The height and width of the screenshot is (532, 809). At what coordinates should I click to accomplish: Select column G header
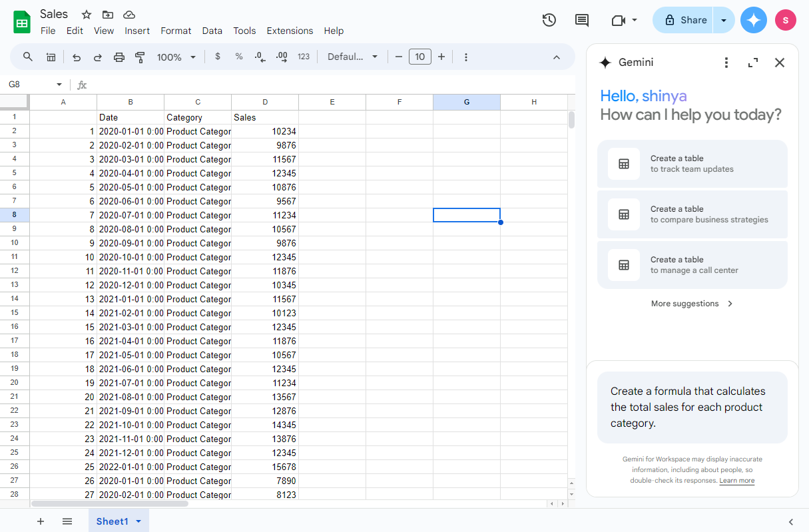pyautogui.click(x=467, y=102)
